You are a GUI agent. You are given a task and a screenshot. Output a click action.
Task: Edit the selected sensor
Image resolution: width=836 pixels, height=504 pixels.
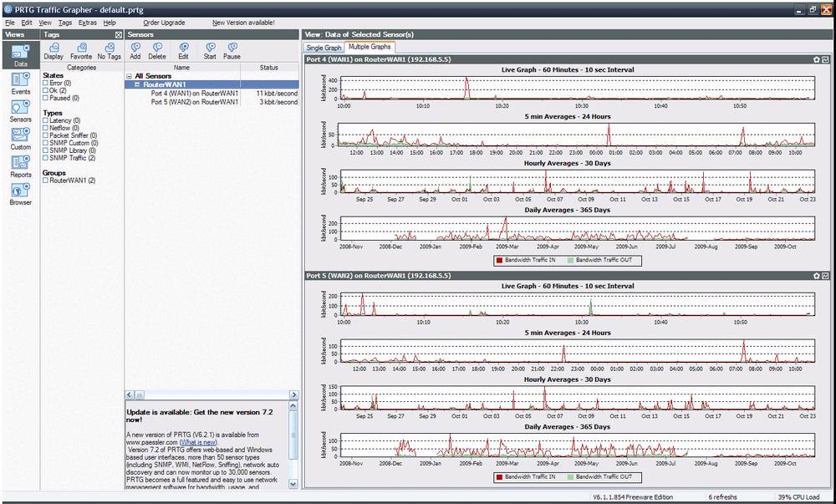pos(183,51)
